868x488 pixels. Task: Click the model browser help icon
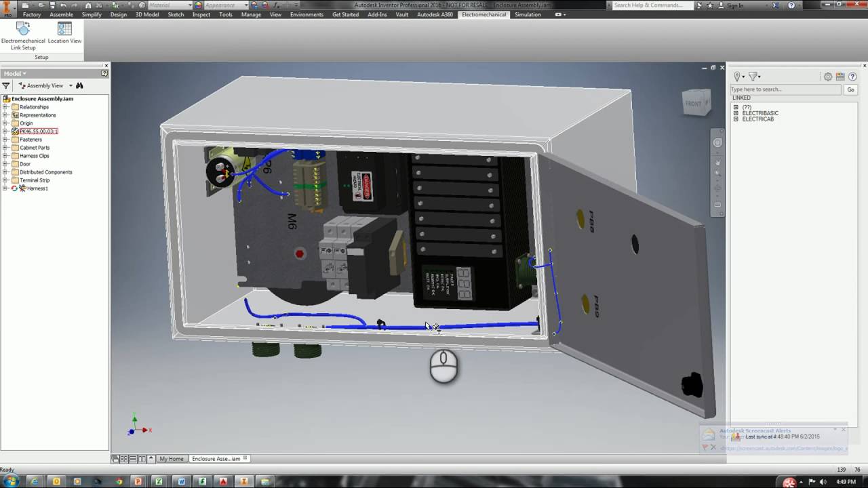[x=104, y=73]
